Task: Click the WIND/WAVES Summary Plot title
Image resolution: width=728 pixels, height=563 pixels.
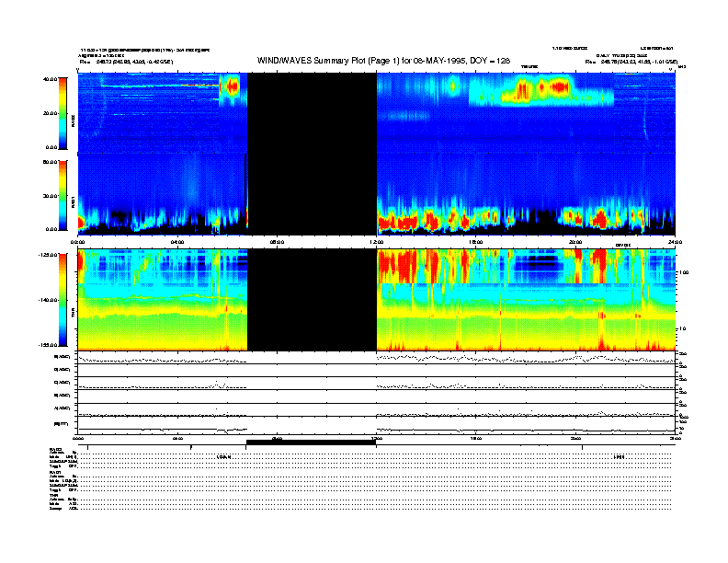Action: pyautogui.click(x=383, y=61)
